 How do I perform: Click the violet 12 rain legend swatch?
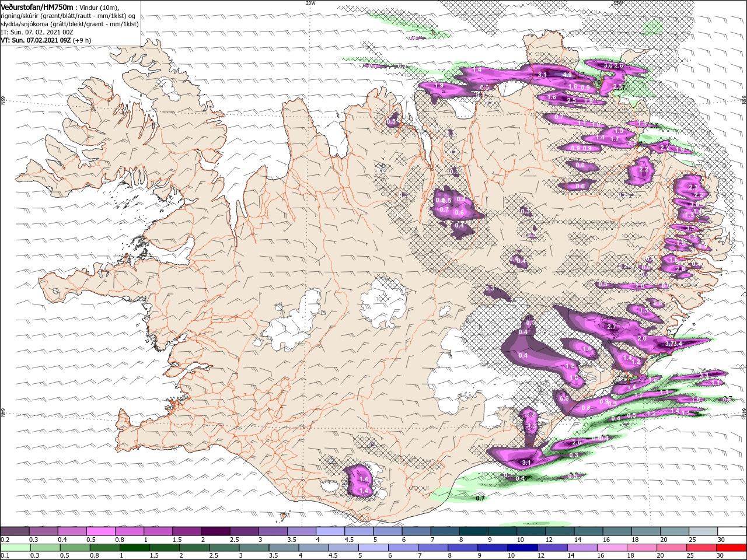(x=553, y=548)
